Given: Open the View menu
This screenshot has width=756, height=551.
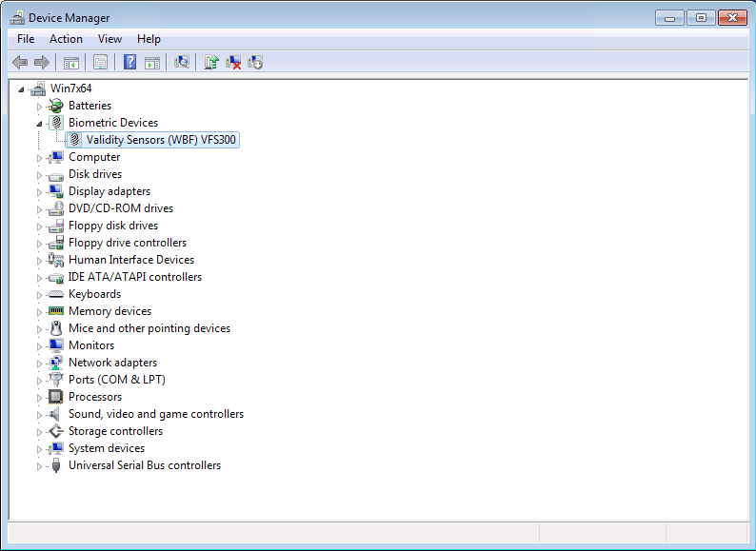Looking at the screenshot, I should pos(109,39).
